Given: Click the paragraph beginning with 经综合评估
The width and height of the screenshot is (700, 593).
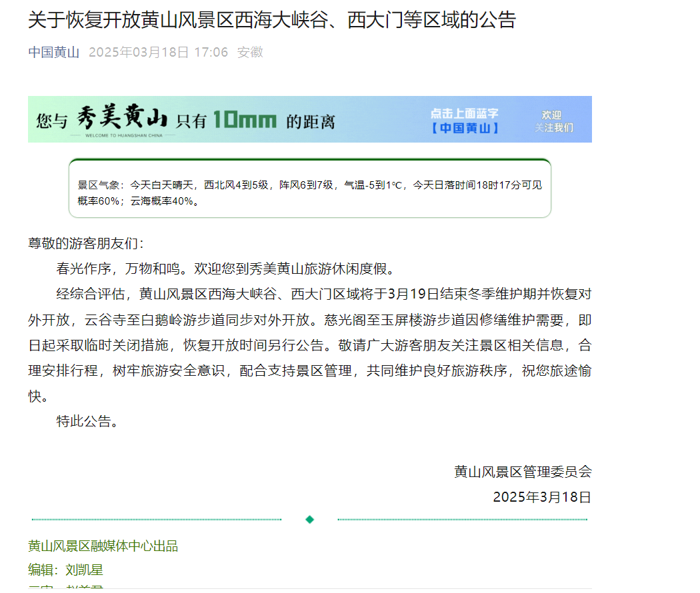Looking at the screenshot, I should coord(310,345).
